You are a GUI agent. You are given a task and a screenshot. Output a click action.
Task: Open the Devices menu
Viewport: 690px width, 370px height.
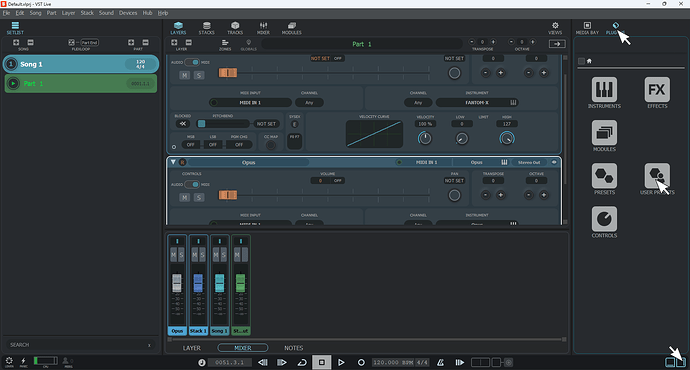[128, 13]
